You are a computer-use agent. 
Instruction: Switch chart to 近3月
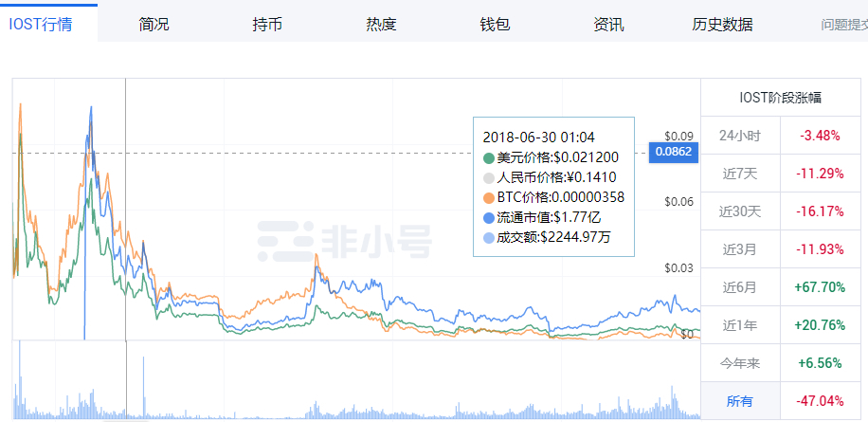740,249
